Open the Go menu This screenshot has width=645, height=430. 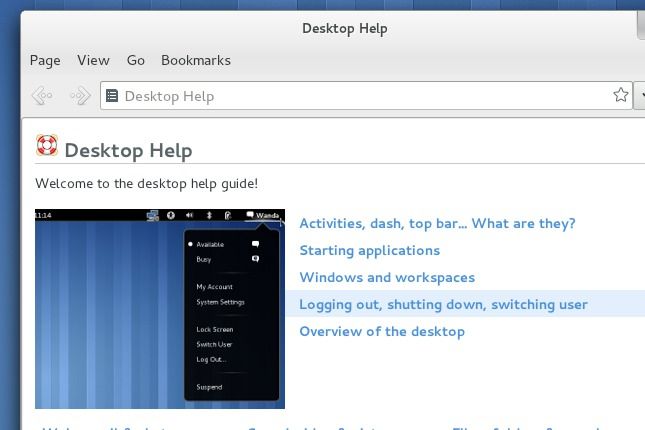point(136,60)
